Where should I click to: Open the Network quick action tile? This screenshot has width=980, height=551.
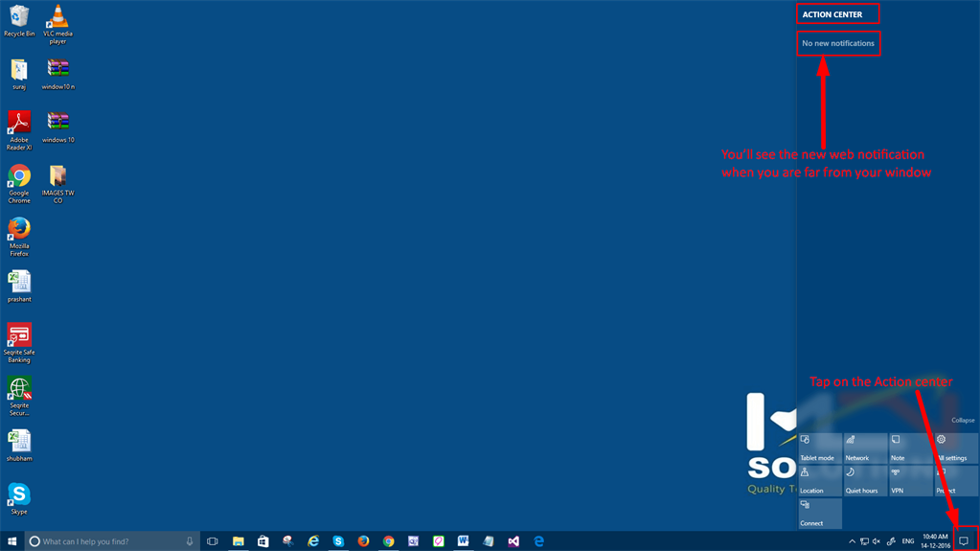click(866, 448)
